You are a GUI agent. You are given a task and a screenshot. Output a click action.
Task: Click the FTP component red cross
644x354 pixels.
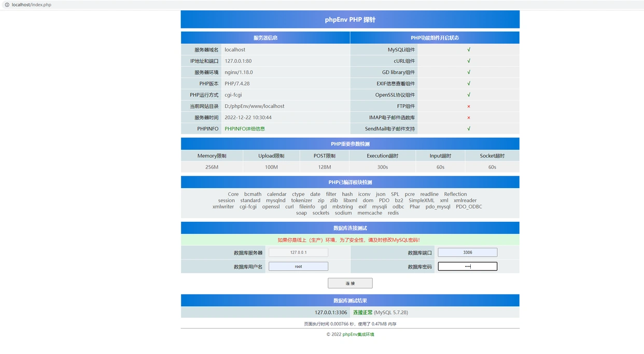click(468, 106)
